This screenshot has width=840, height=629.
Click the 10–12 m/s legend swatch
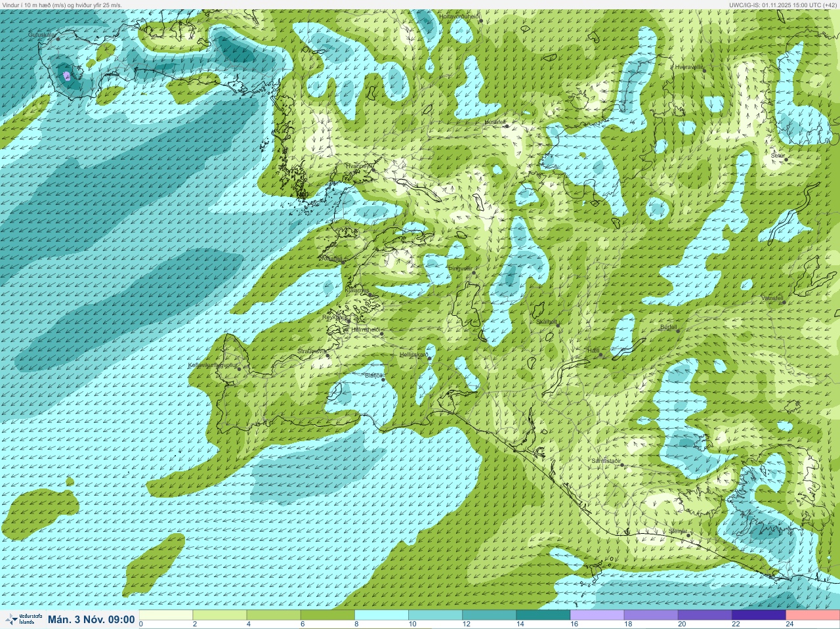tap(435, 615)
